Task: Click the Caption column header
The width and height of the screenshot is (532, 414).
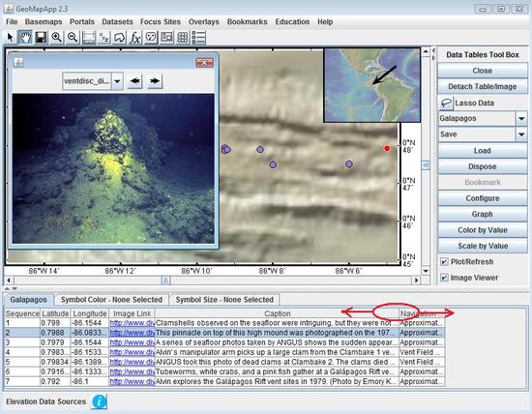Action: [278, 313]
